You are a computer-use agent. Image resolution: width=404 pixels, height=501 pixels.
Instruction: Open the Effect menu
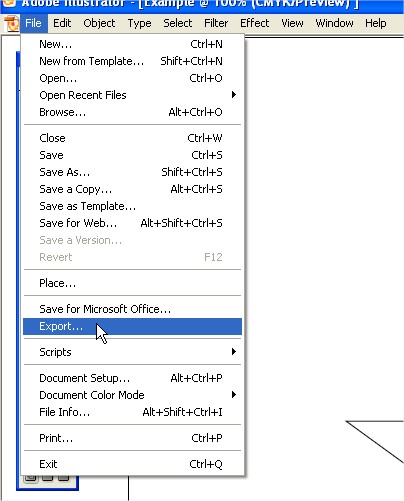coord(255,23)
